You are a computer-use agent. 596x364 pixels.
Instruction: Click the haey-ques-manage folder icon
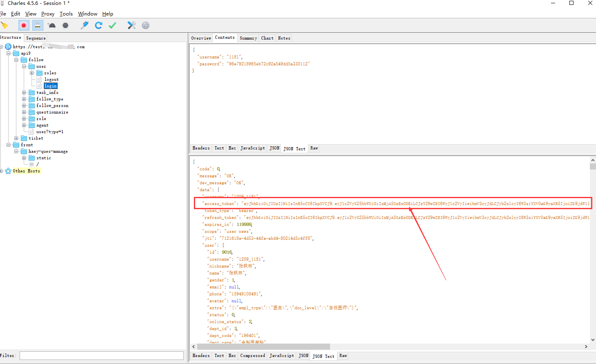click(x=24, y=151)
